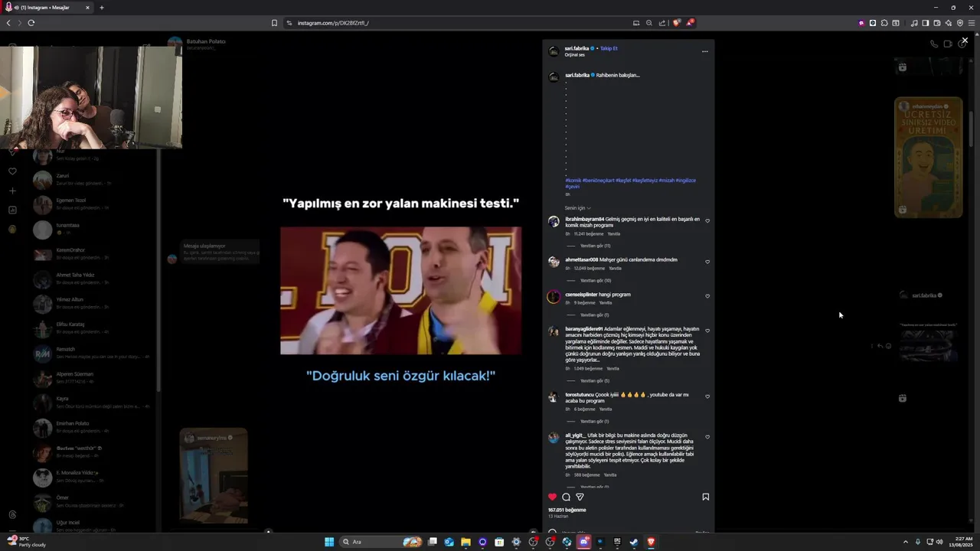Viewport: 980px width, 551px height.
Task: Open Windows Start menu
Action: [x=329, y=542]
